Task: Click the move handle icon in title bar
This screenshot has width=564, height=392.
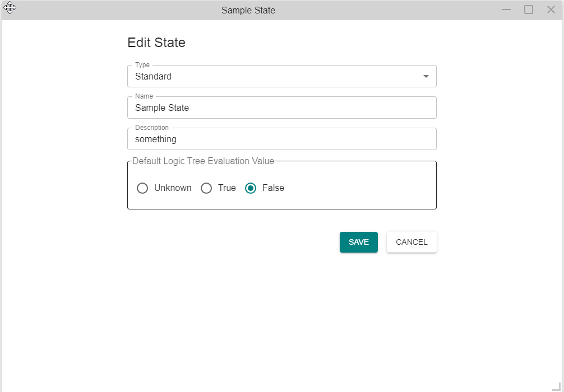Action: click(x=10, y=8)
